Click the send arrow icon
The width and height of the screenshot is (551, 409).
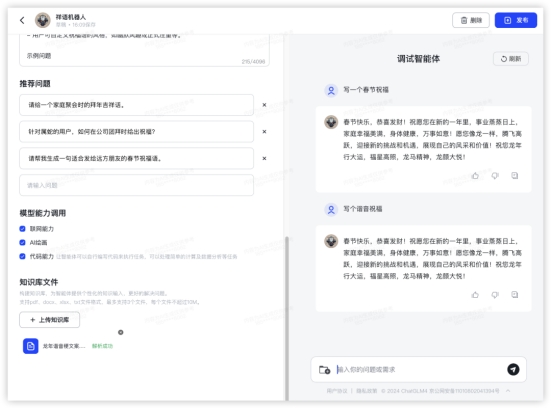pyautogui.click(x=513, y=369)
